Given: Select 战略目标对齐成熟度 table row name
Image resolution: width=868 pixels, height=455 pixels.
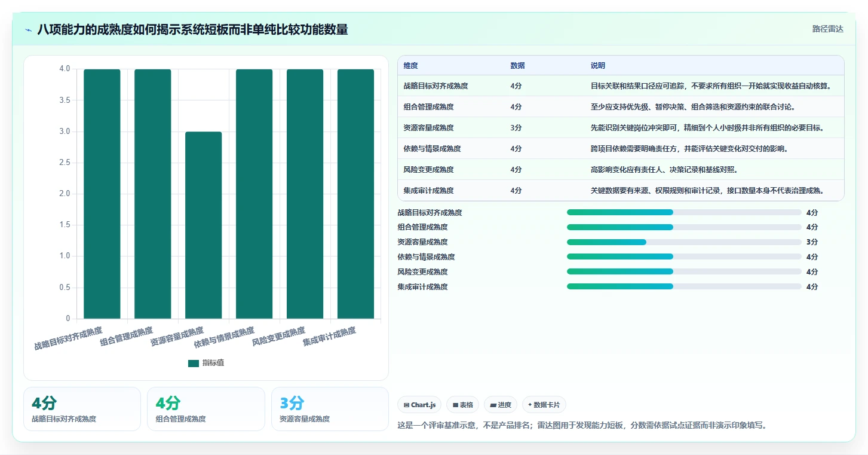Looking at the screenshot, I should tap(435, 86).
